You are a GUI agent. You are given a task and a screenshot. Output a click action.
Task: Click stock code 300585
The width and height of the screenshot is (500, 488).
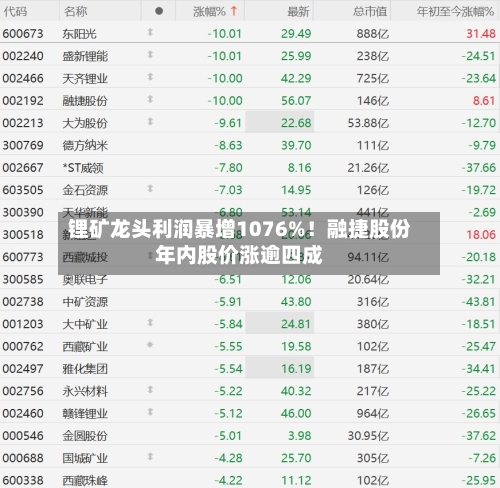pyautogui.click(x=23, y=279)
